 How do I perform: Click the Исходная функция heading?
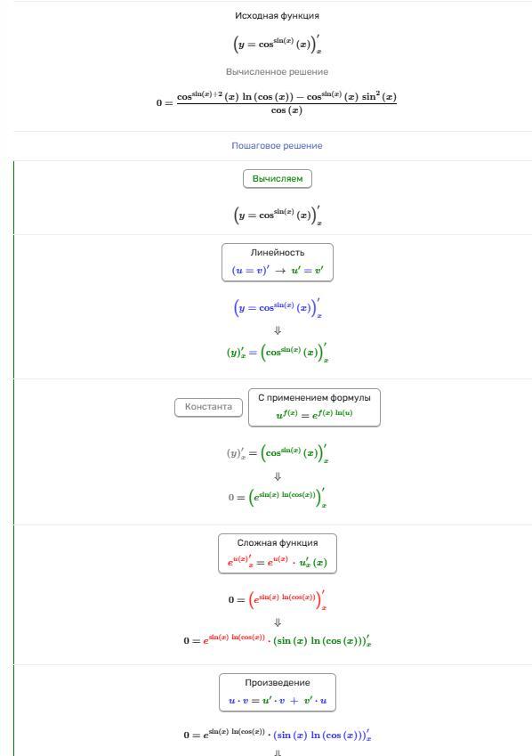(277, 15)
